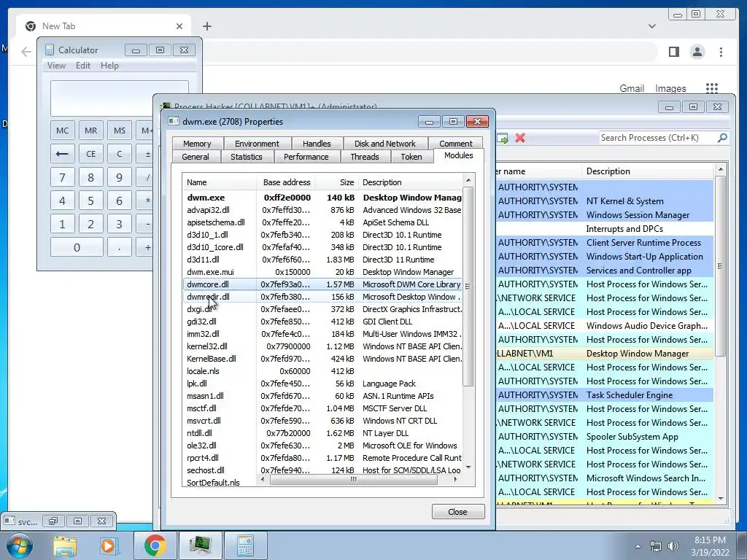This screenshot has width=747, height=560.
Task: Click the Chrome back arrow
Action: click(x=26, y=52)
